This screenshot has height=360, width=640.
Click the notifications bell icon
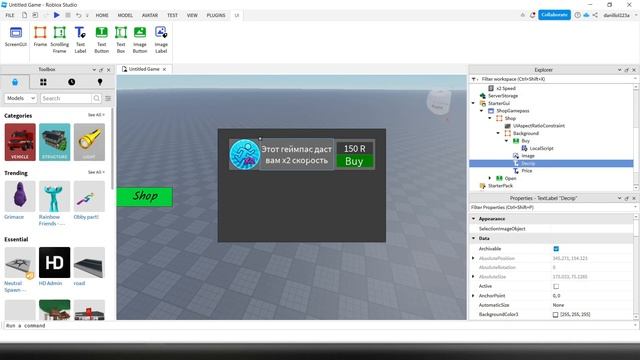[x=533, y=15]
